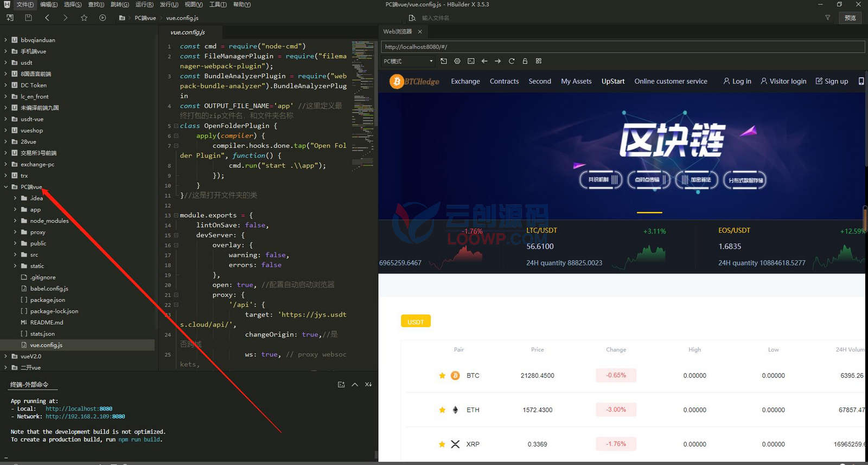The width and height of the screenshot is (868, 465).
Task: Open the browser console icon
Action: (x=471, y=61)
